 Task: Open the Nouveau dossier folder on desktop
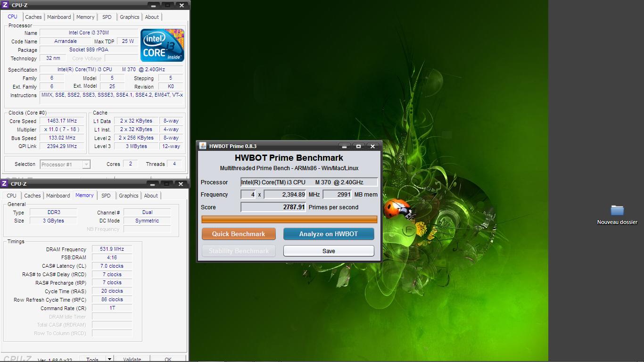click(x=617, y=214)
